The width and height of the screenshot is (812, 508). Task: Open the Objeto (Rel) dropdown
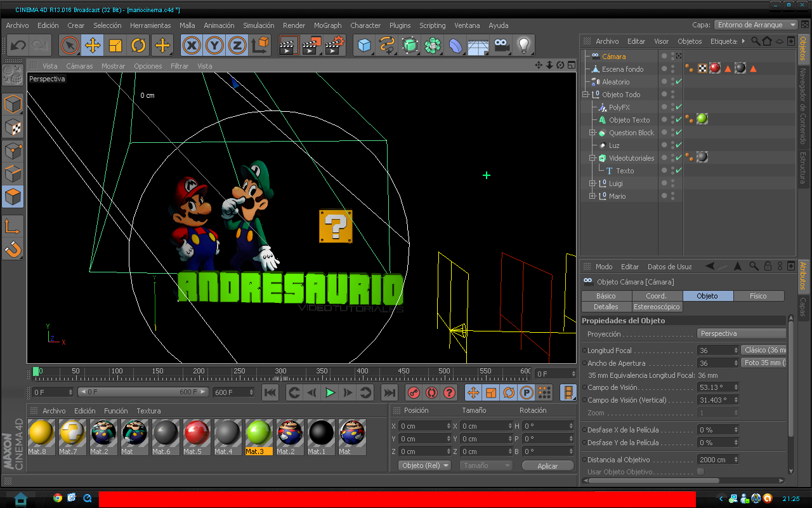[x=424, y=465]
